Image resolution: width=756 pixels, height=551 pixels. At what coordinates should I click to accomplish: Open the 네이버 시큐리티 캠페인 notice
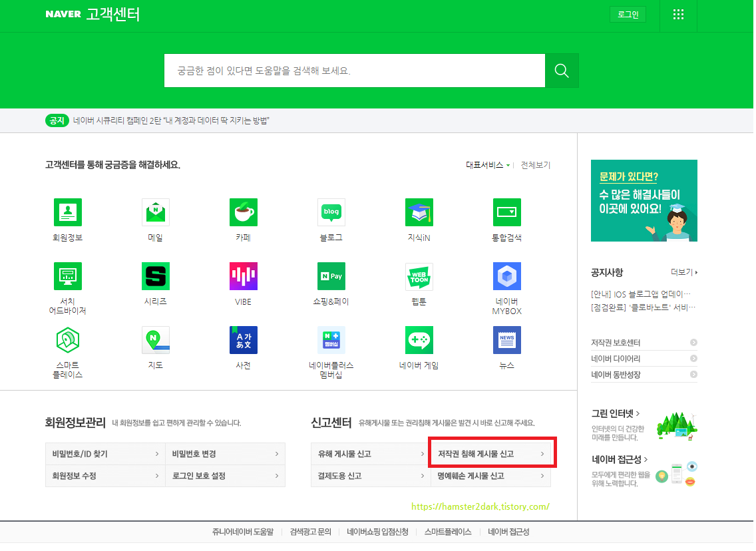pos(171,121)
